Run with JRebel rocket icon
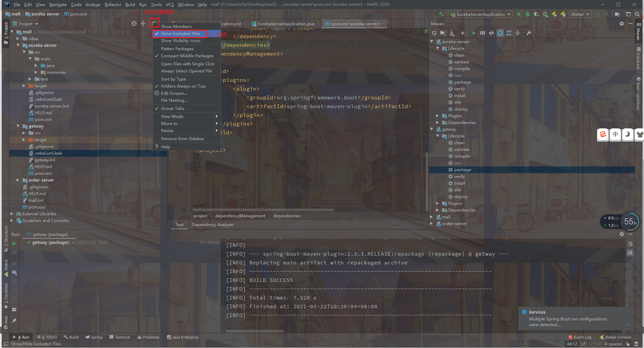644x348 pixels. pos(554,14)
